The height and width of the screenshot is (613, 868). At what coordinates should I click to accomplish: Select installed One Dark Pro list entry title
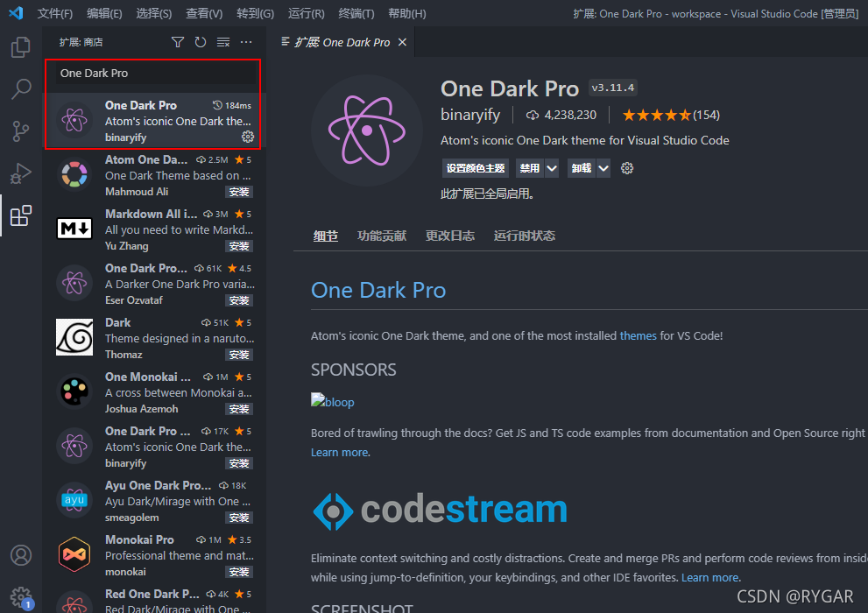141,105
